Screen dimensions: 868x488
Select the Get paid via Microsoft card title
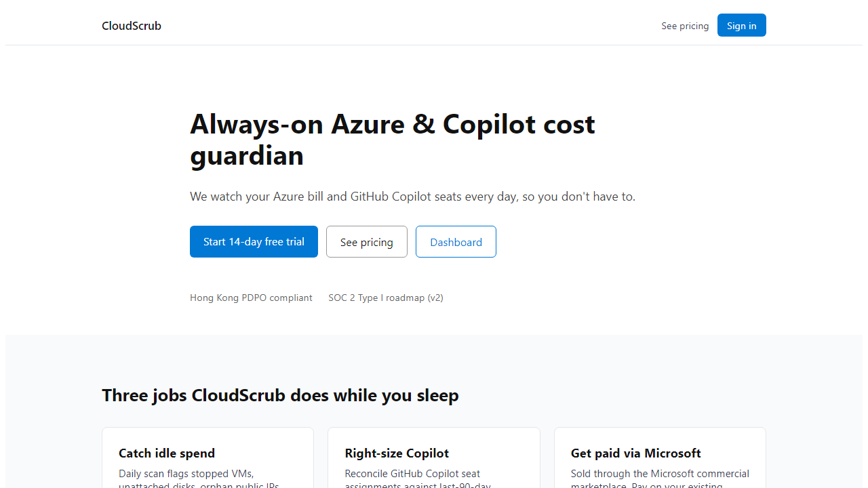(x=635, y=453)
